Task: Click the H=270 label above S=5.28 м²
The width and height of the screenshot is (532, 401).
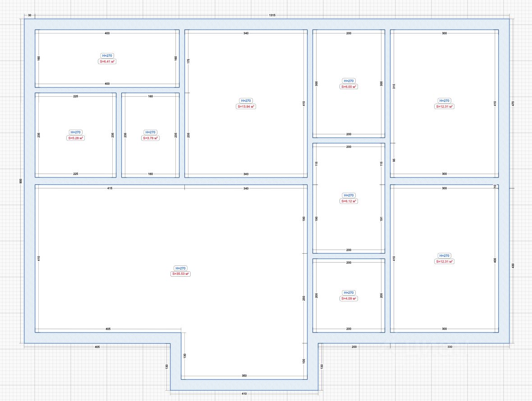Action: [x=75, y=132]
